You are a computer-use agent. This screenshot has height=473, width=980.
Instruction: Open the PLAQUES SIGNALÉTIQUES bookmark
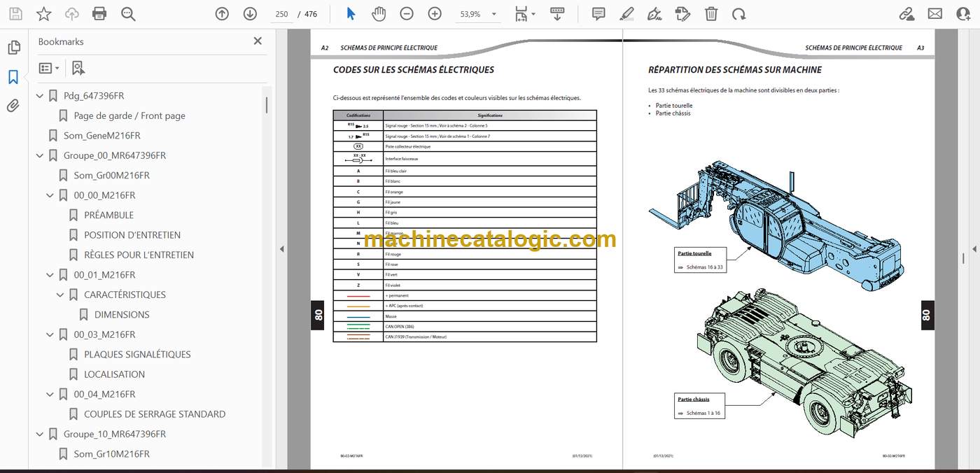[137, 354]
